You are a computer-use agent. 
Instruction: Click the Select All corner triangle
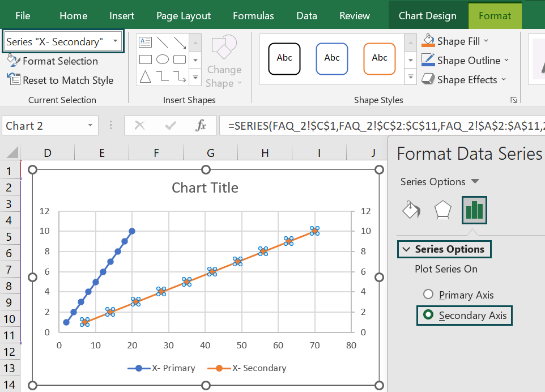click(12, 152)
